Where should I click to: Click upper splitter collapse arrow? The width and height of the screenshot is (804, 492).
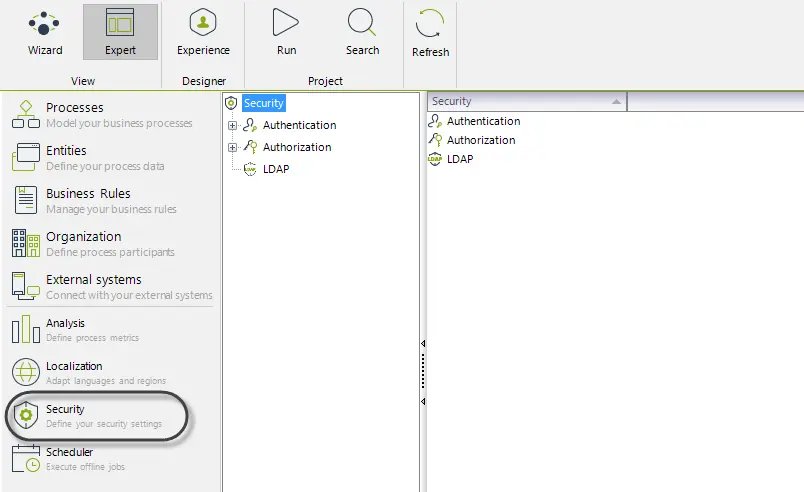423,343
